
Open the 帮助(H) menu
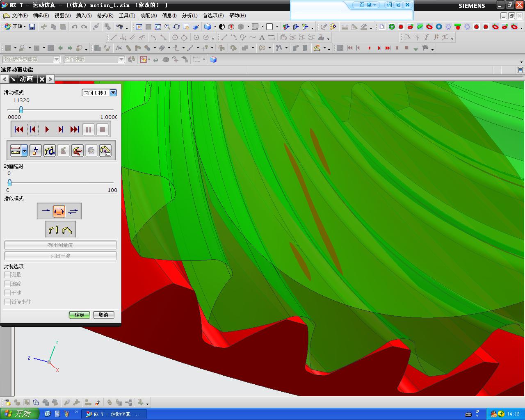coord(237,16)
